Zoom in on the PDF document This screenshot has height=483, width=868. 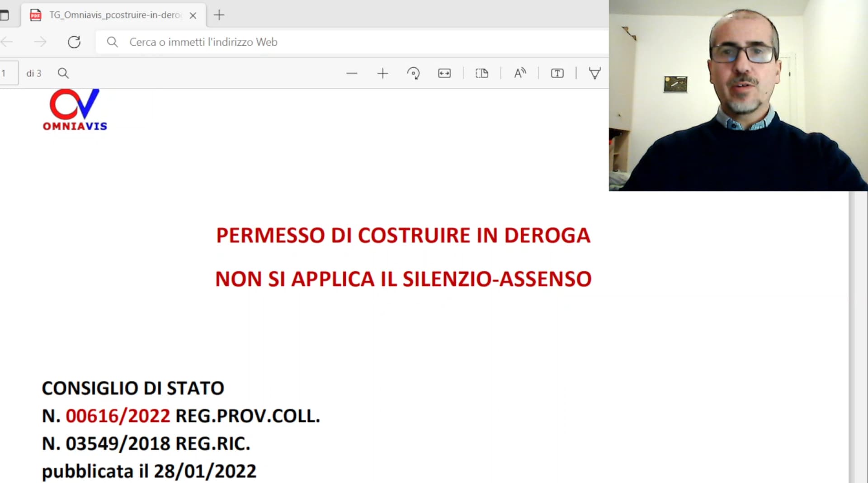coord(382,73)
